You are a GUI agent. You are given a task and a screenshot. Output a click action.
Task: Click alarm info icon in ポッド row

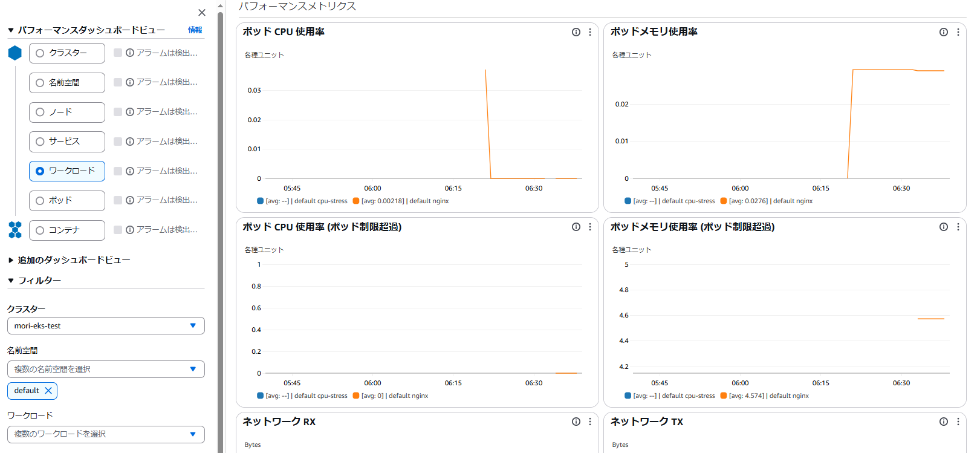click(130, 200)
